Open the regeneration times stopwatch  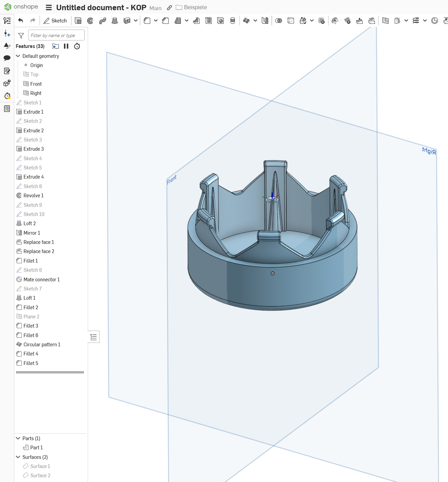[77, 46]
